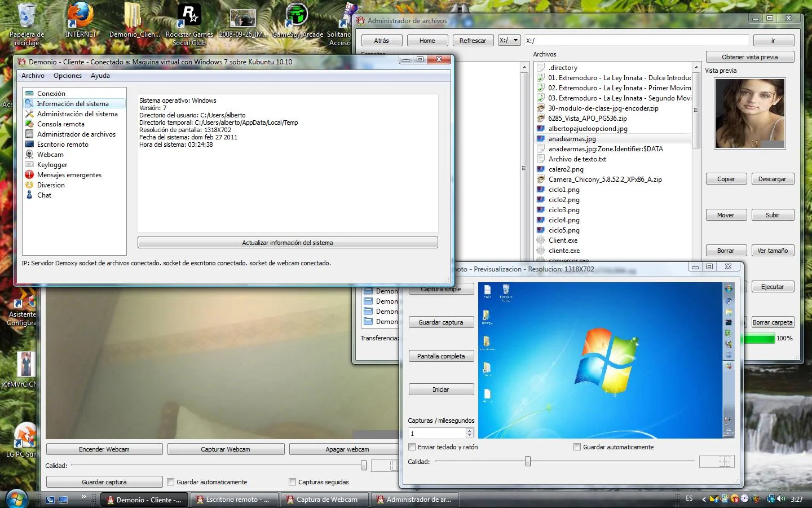Click the Diversion smiley icon
This screenshot has width=812, height=508.
[29, 185]
